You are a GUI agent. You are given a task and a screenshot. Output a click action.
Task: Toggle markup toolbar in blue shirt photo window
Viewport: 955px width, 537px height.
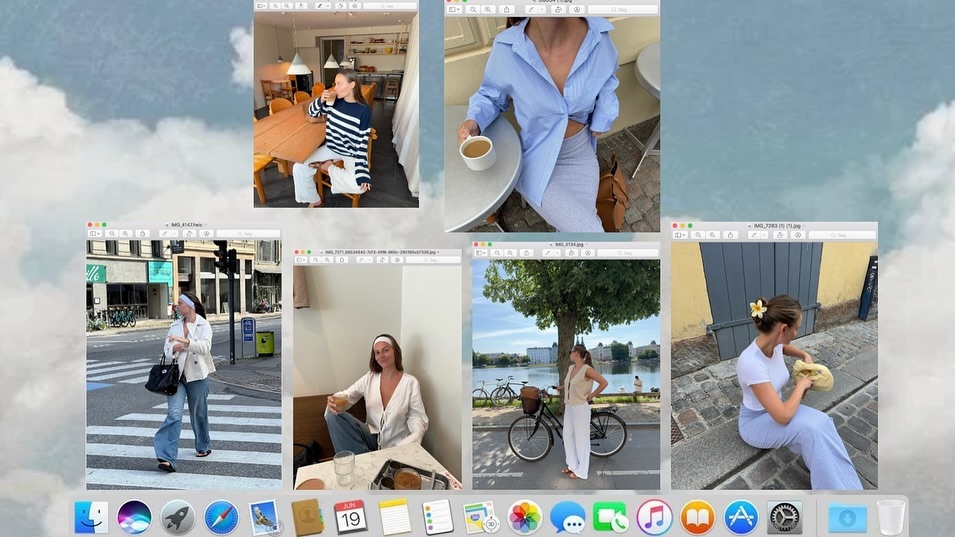pos(577,9)
